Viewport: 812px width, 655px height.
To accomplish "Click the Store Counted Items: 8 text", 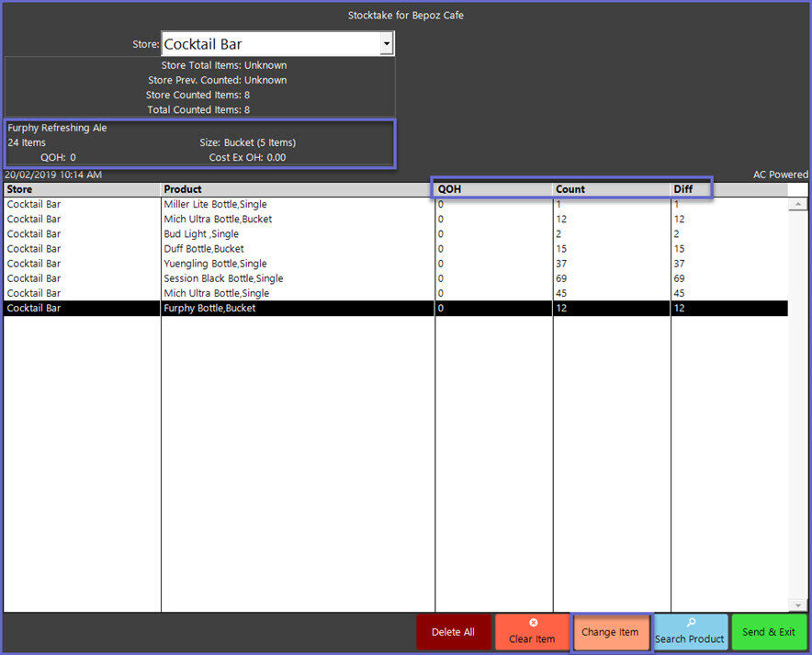I will point(197,95).
